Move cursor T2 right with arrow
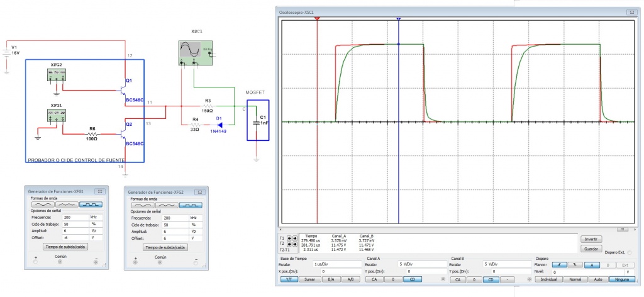Screen dimensions: 644x297 click(x=294, y=244)
